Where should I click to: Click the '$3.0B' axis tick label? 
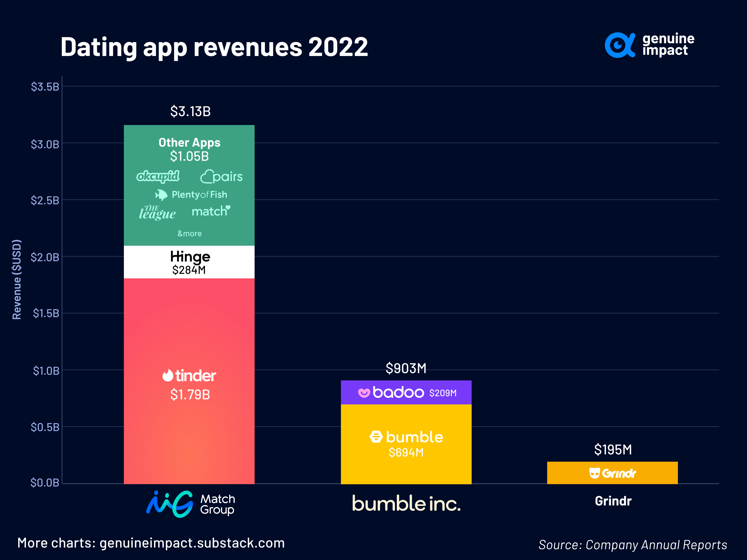[45, 145]
